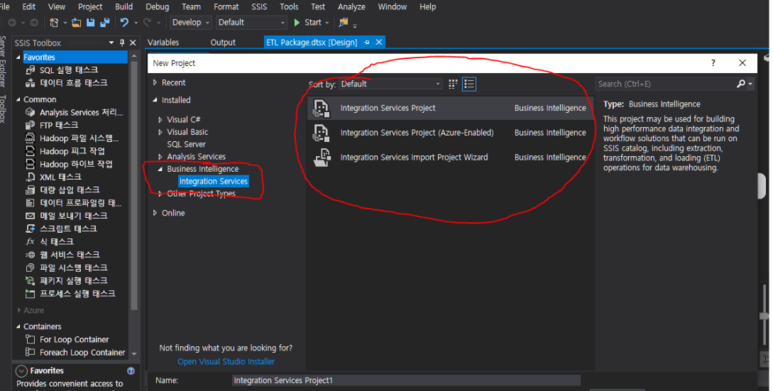This screenshot has width=773, height=391.
Task: Pin the ETL Package.dtsx tab
Action: point(367,42)
